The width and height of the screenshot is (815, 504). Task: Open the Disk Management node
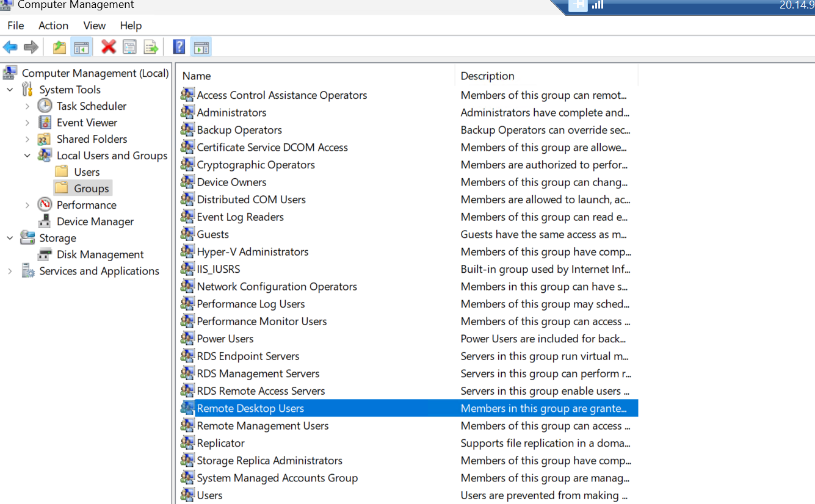pyautogui.click(x=100, y=254)
